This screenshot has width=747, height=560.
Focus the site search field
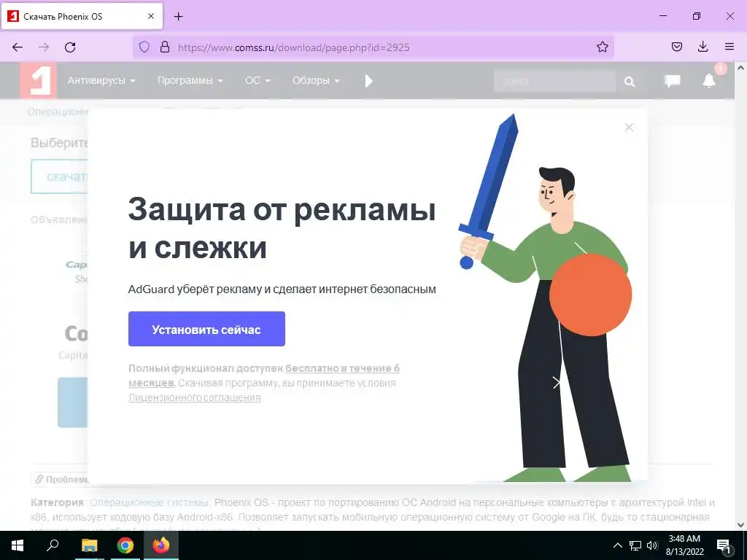pos(554,81)
